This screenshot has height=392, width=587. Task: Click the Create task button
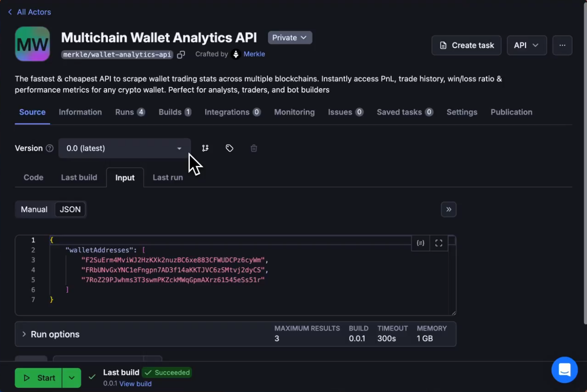[467, 45]
